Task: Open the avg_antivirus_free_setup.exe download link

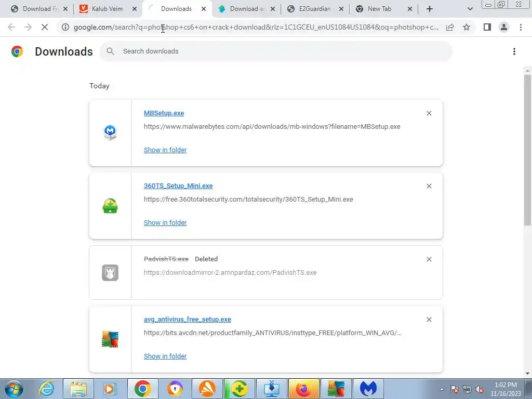Action: click(187, 320)
